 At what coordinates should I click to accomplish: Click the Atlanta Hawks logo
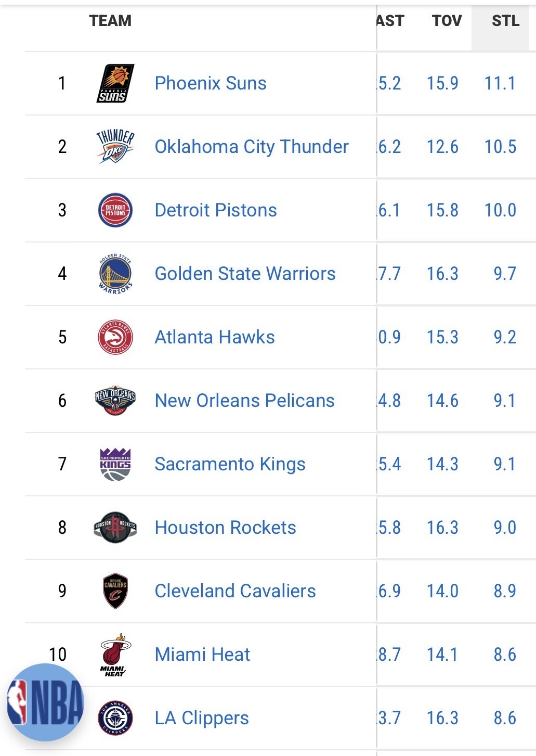tap(115, 337)
